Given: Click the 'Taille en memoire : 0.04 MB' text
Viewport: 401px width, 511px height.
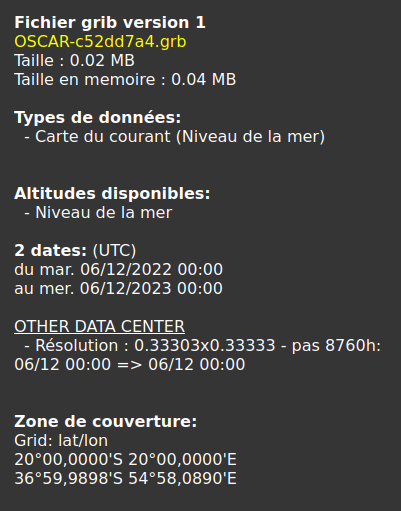Looking at the screenshot, I should (125, 80).
